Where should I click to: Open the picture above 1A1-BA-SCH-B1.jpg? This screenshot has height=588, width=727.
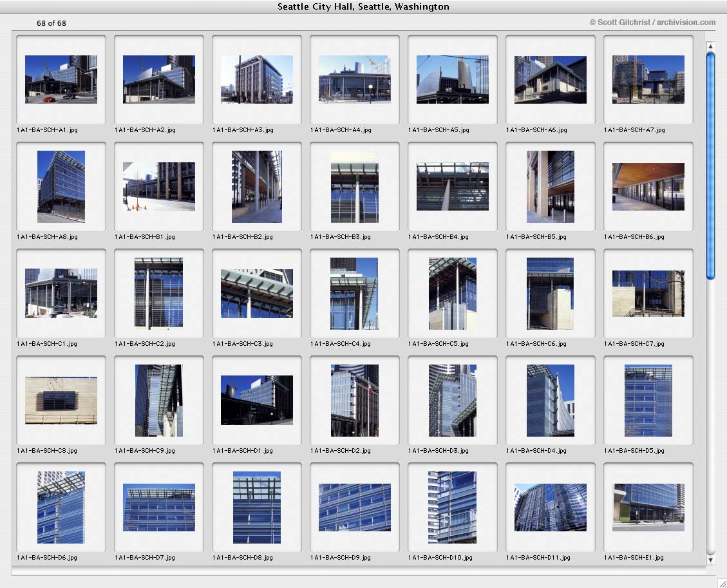159,186
